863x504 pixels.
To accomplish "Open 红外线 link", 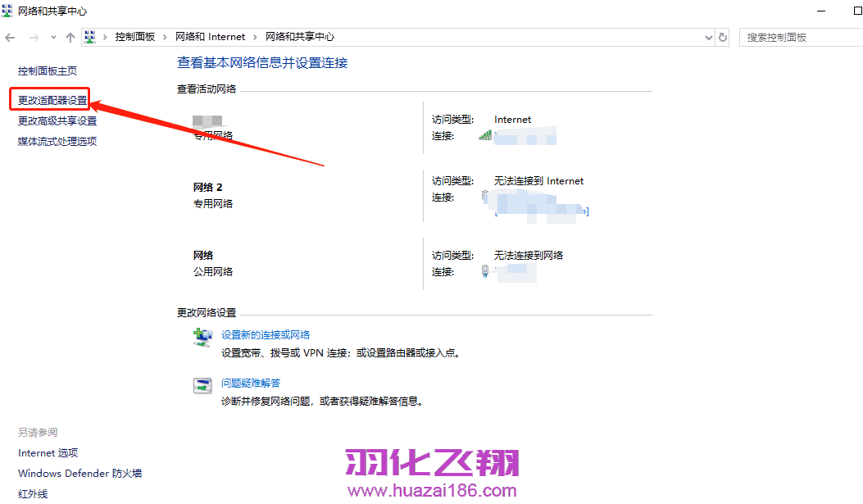I will pyautogui.click(x=33, y=493).
